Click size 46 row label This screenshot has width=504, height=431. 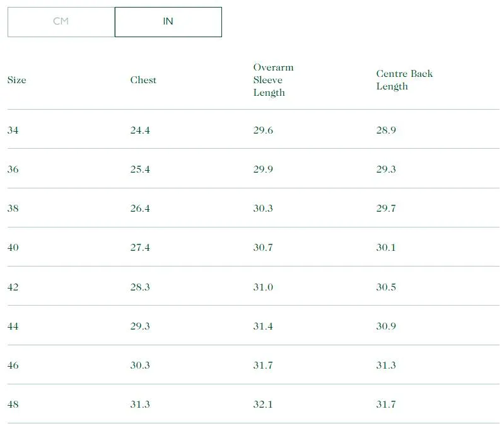tap(13, 365)
